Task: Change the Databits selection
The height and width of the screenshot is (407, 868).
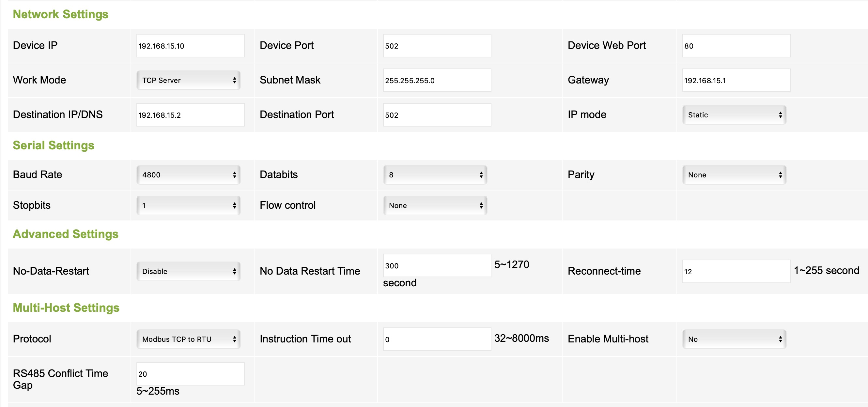Action: 435,175
